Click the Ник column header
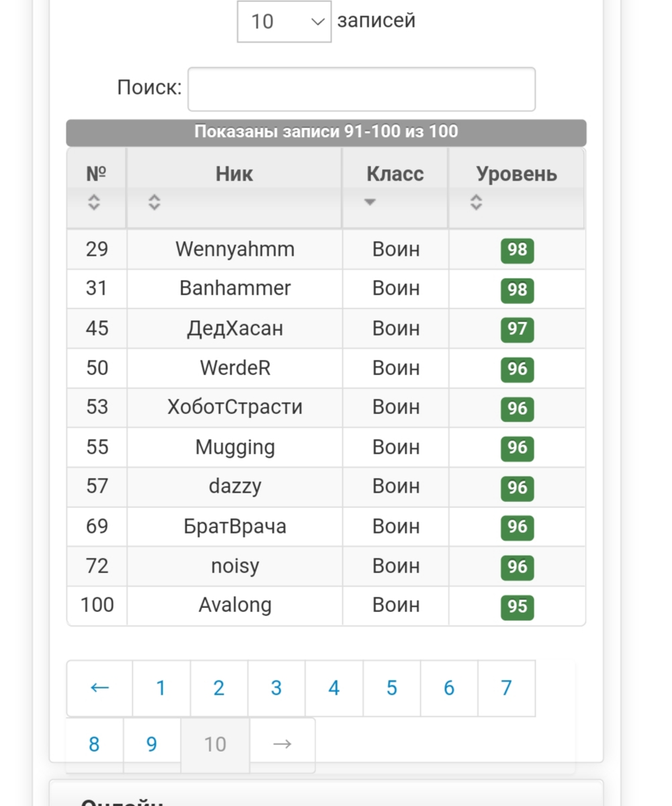This screenshot has height=806, width=672. pos(234,174)
